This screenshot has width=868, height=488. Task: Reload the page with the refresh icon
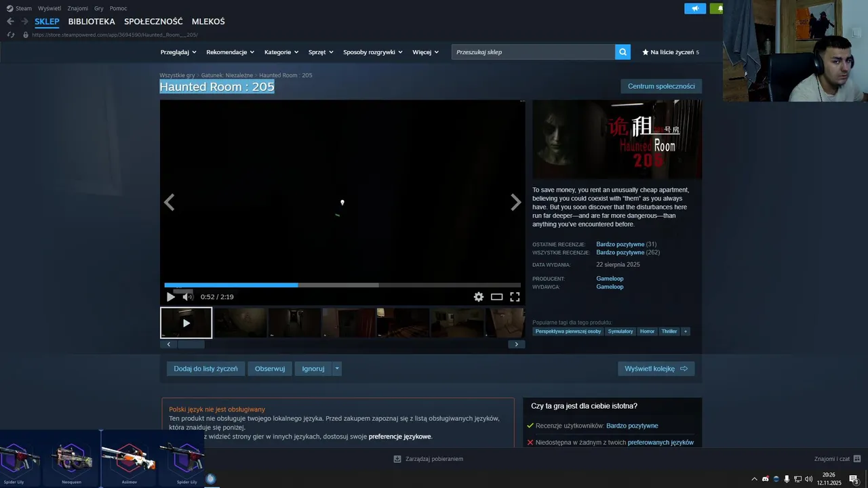[11, 35]
